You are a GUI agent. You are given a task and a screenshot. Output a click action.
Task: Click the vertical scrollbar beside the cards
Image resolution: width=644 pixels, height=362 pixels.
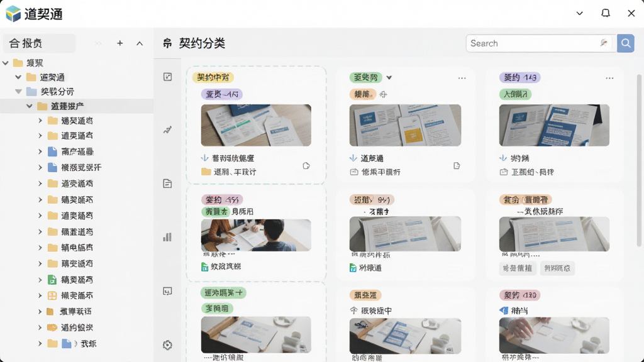[x=639, y=160]
